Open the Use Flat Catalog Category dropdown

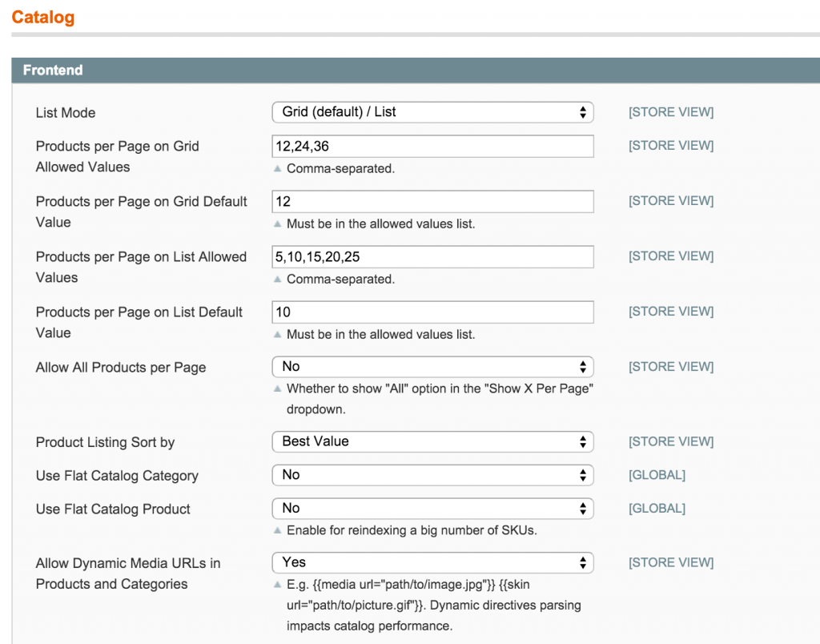point(432,475)
